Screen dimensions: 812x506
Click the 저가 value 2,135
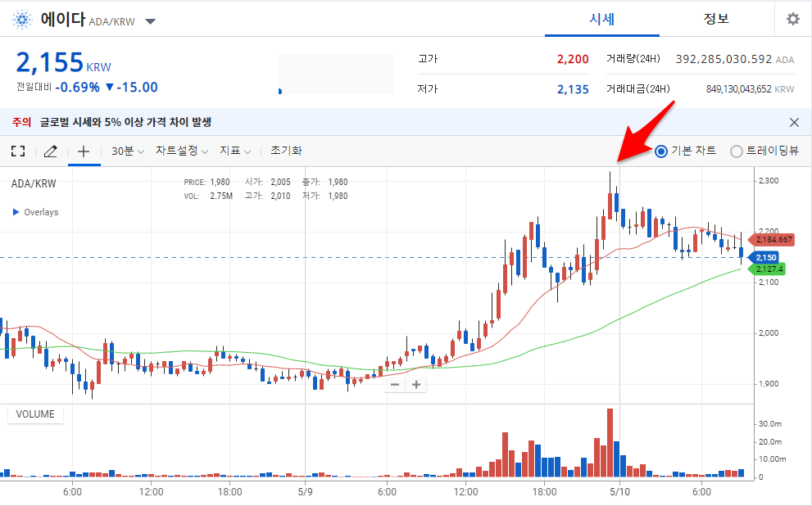(x=573, y=89)
